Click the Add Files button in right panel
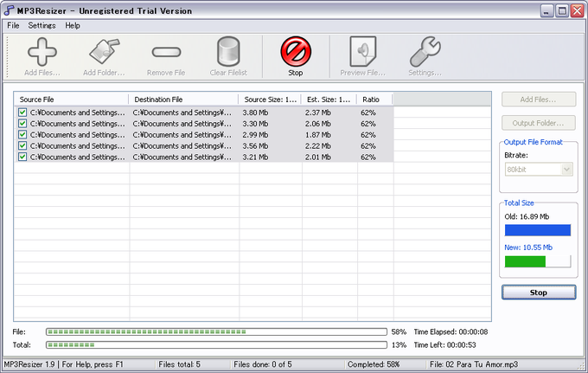588x373 pixels. [539, 100]
